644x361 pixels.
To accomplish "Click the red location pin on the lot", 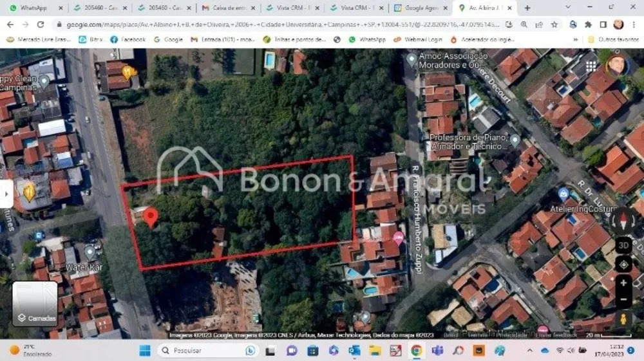I will tap(151, 218).
